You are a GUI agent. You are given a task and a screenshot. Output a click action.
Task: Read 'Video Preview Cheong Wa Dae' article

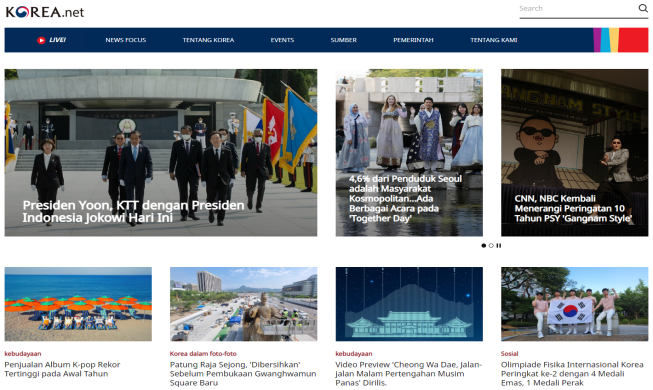[409, 374]
